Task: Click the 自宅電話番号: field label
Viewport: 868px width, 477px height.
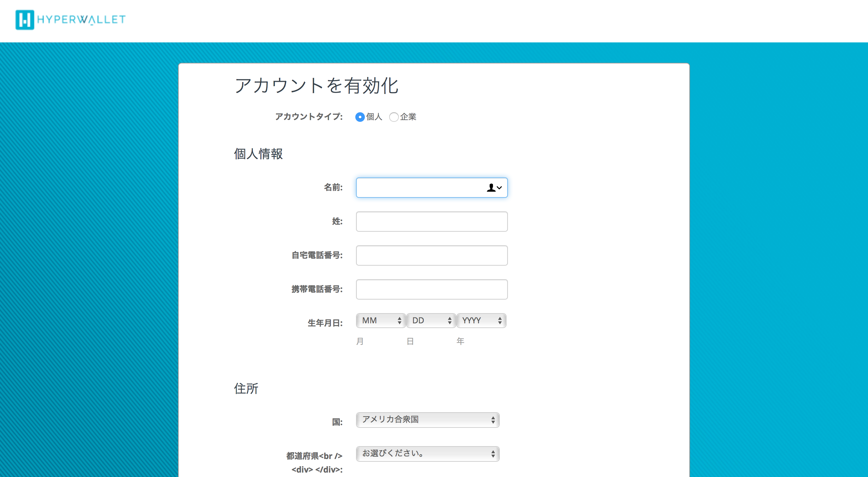Action: point(317,255)
